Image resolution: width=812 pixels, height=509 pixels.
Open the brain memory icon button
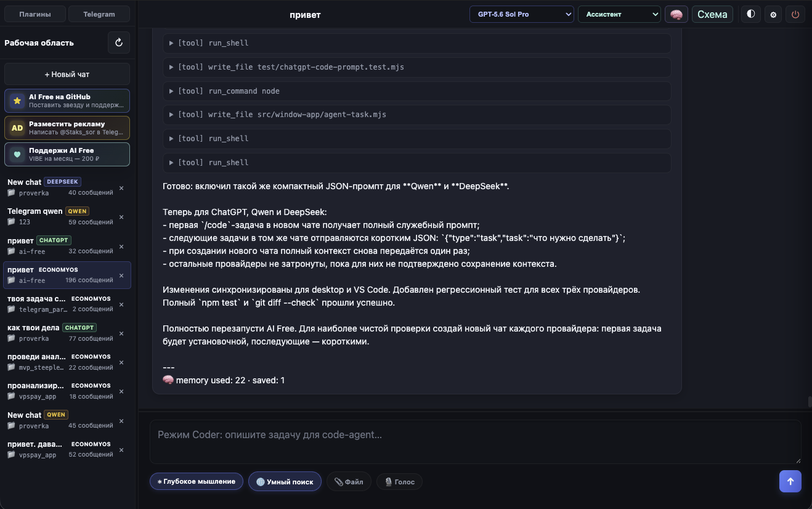tap(676, 14)
